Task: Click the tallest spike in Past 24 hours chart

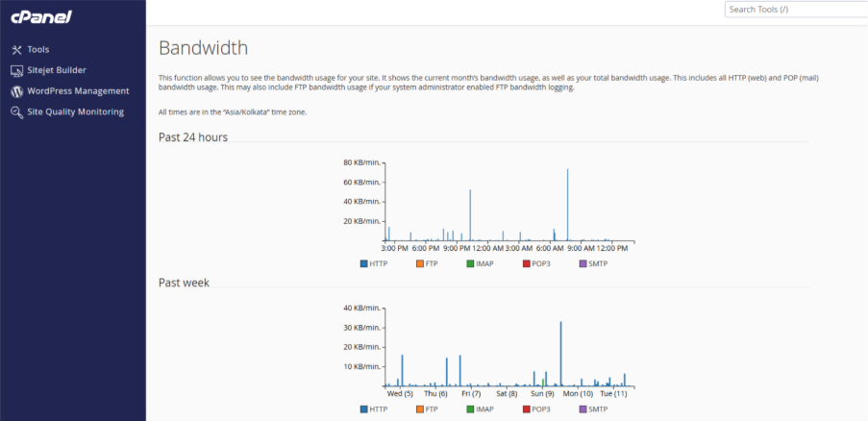Action: (x=567, y=202)
